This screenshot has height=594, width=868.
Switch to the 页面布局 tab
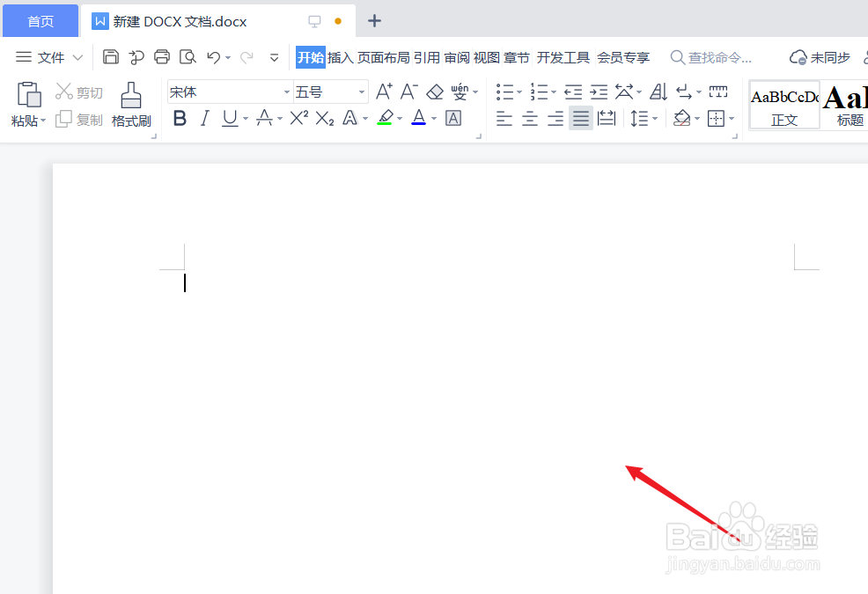tap(384, 57)
